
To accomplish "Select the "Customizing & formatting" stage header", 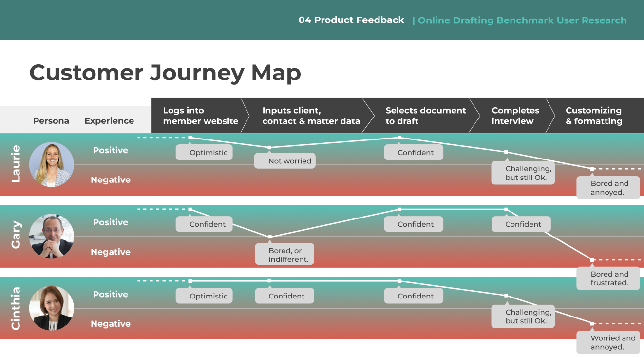I will (x=593, y=116).
